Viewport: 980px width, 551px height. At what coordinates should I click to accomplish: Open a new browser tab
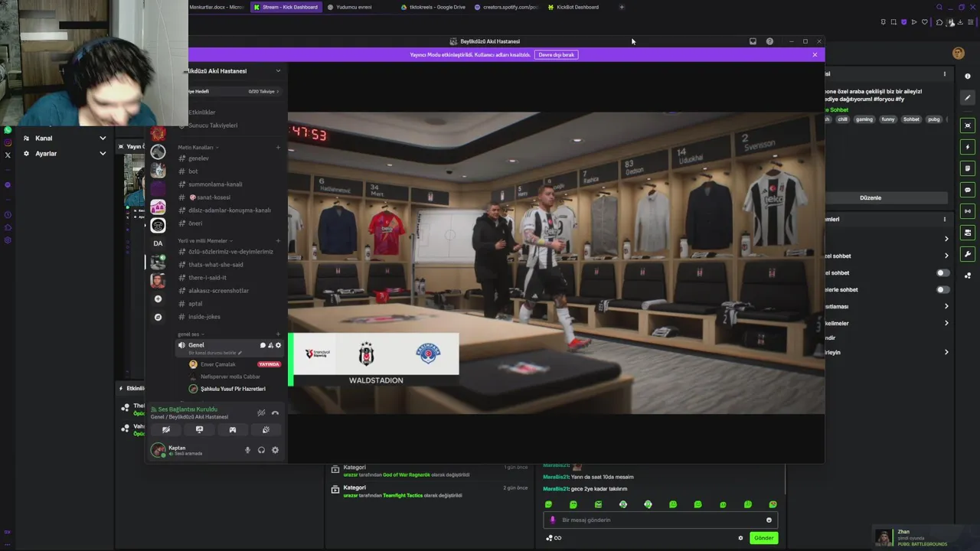pos(622,7)
